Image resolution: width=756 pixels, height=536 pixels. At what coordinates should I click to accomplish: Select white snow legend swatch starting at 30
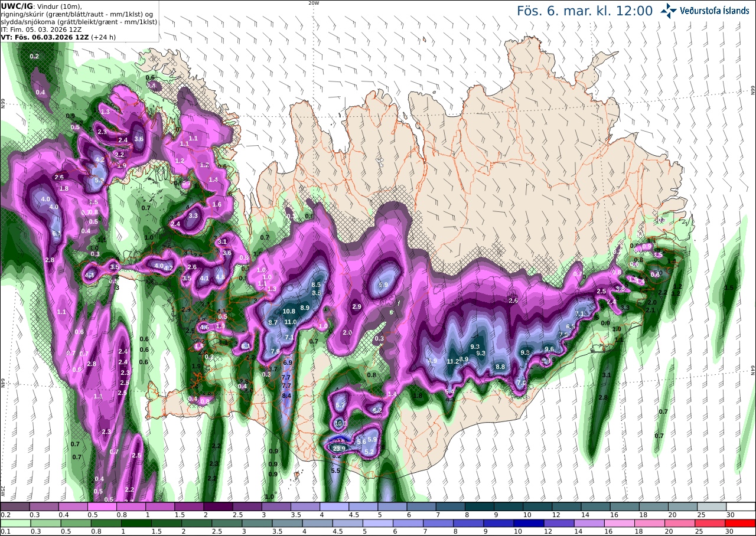point(741,506)
